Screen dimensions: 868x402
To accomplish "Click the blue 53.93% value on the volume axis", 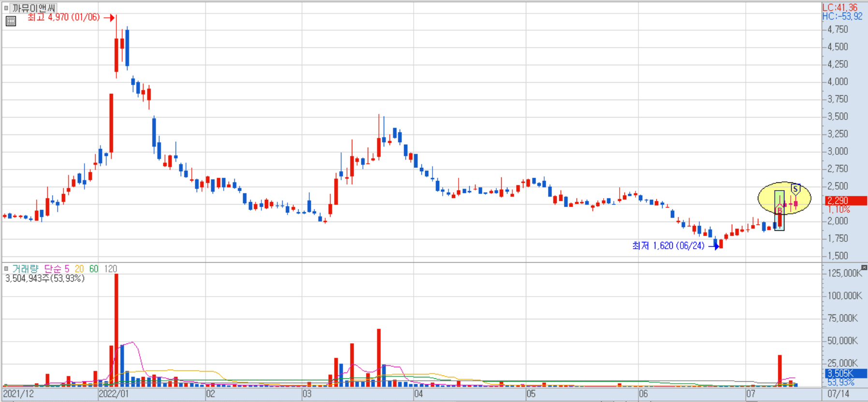I will point(841,382).
